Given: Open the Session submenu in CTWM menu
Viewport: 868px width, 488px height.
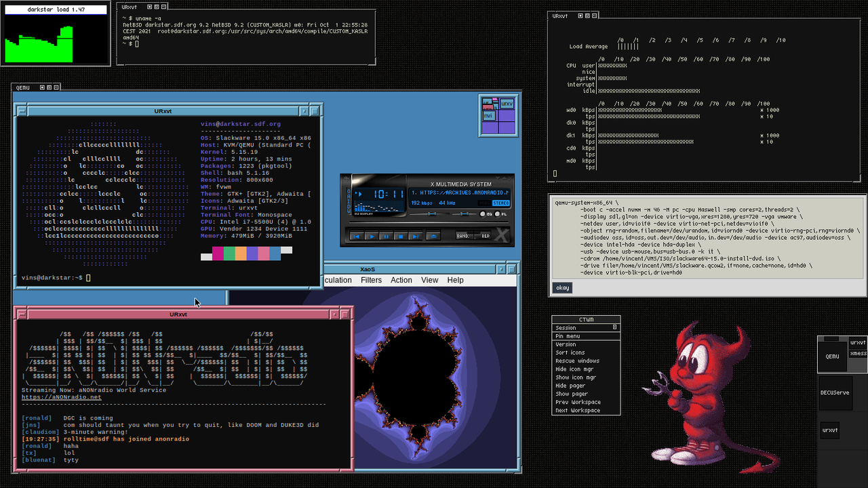Looking at the screenshot, I should (586, 327).
